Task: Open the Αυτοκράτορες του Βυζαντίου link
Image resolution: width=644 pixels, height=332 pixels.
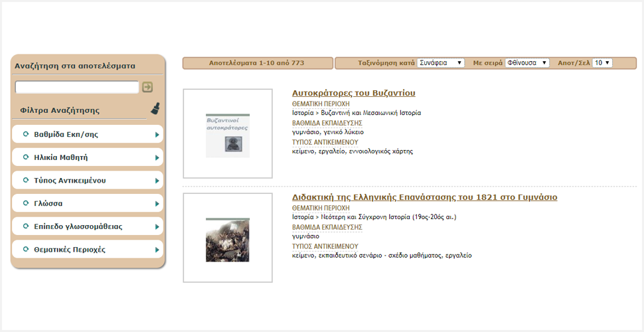Action: 353,93
